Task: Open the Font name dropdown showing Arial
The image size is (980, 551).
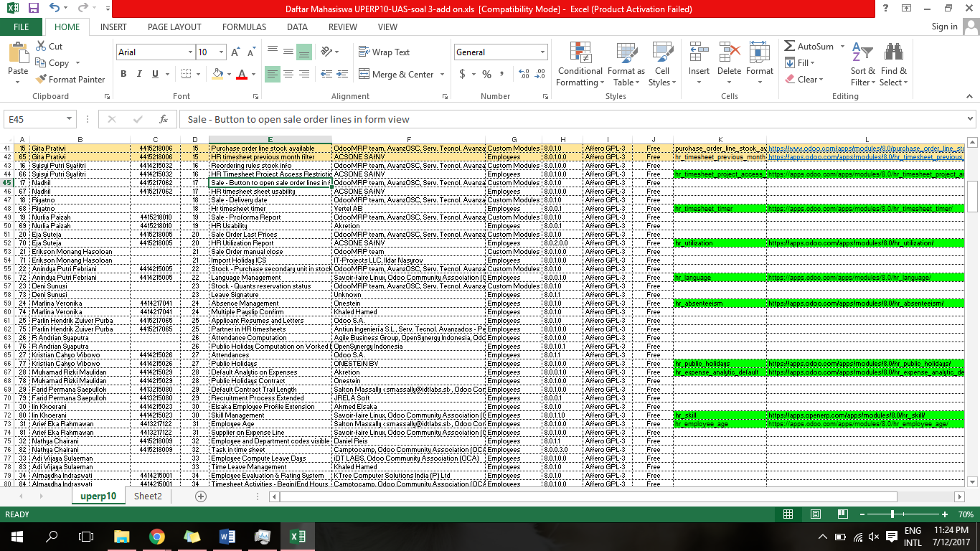Action: pyautogui.click(x=190, y=52)
